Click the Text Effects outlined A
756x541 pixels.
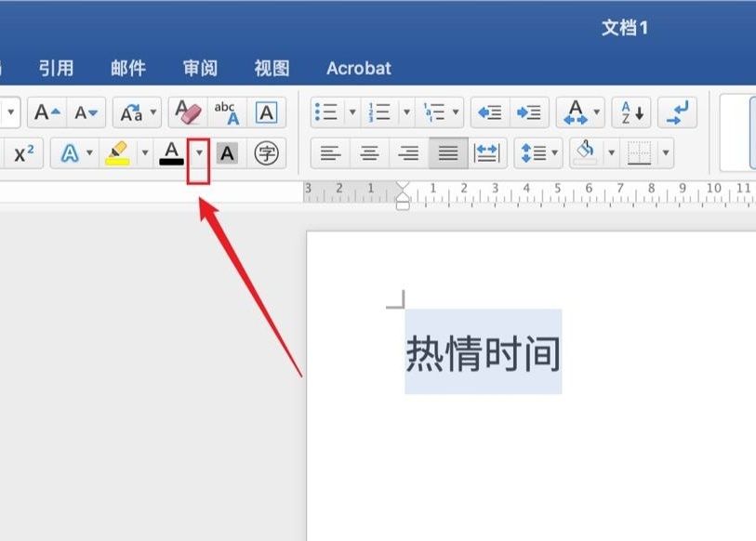tap(71, 153)
